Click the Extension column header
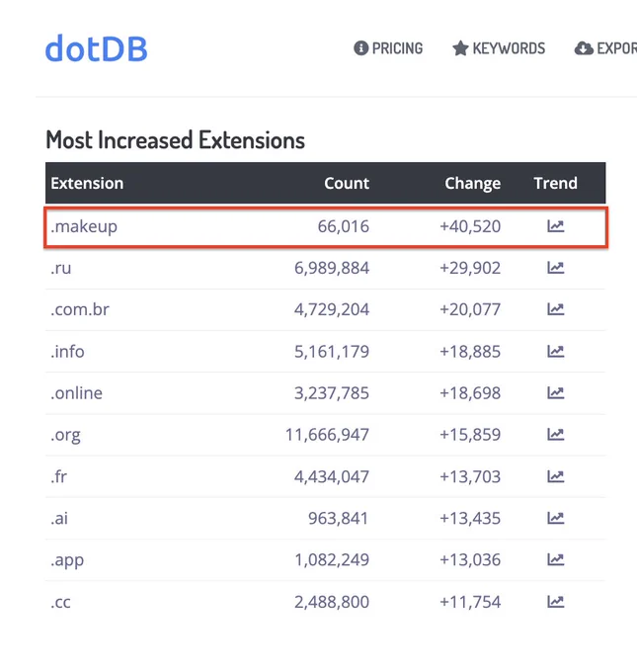The width and height of the screenshot is (637, 672). click(87, 183)
